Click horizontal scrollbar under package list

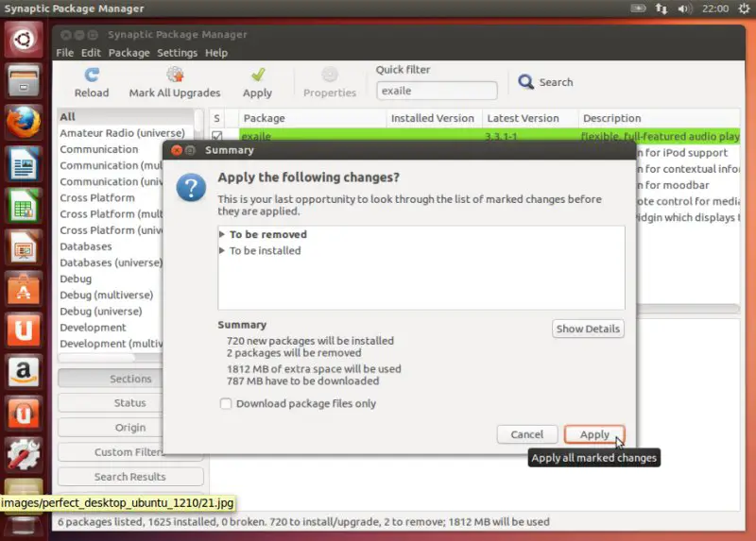688,308
